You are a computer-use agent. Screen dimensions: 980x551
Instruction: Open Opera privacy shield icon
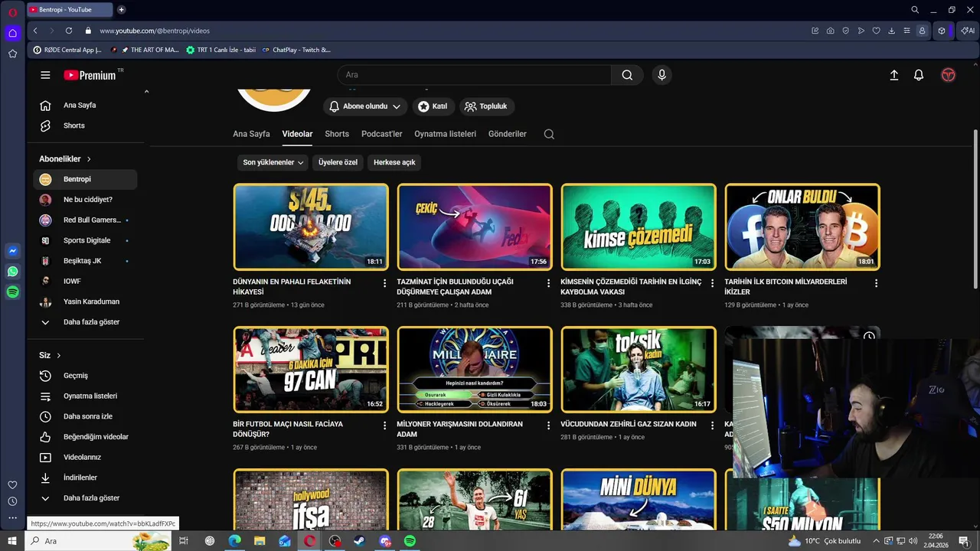tap(845, 31)
